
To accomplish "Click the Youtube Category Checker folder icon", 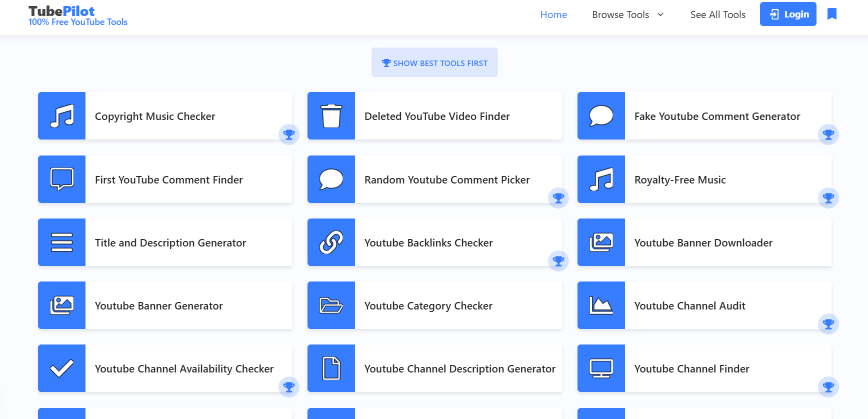I will tap(331, 305).
